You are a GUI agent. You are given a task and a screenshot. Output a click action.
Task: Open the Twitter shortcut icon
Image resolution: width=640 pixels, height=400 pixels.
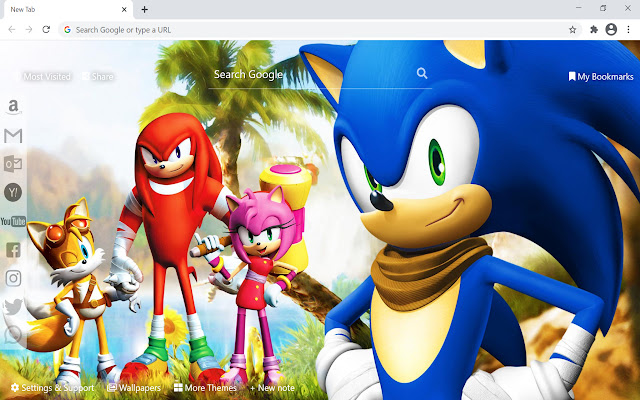click(x=13, y=307)
